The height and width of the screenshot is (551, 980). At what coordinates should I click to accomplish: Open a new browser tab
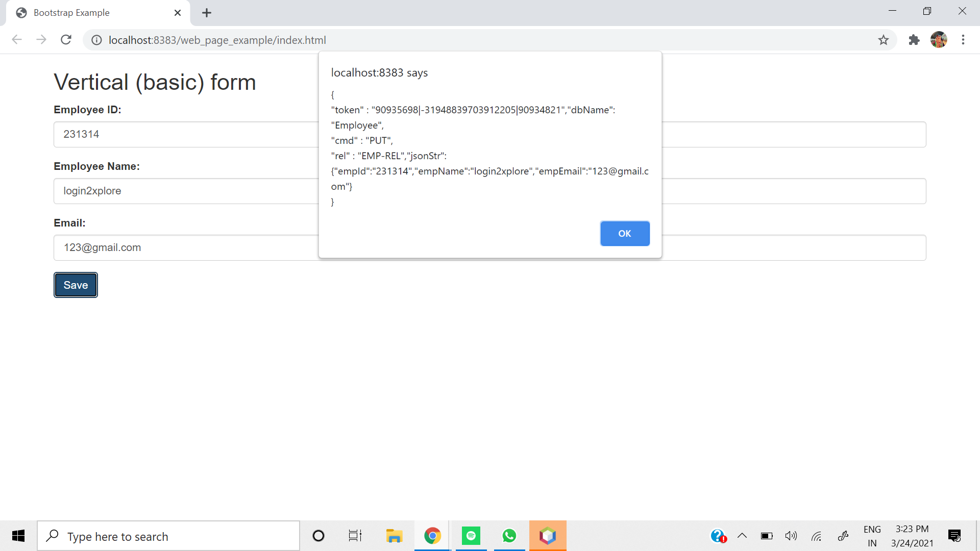(207, 13)
